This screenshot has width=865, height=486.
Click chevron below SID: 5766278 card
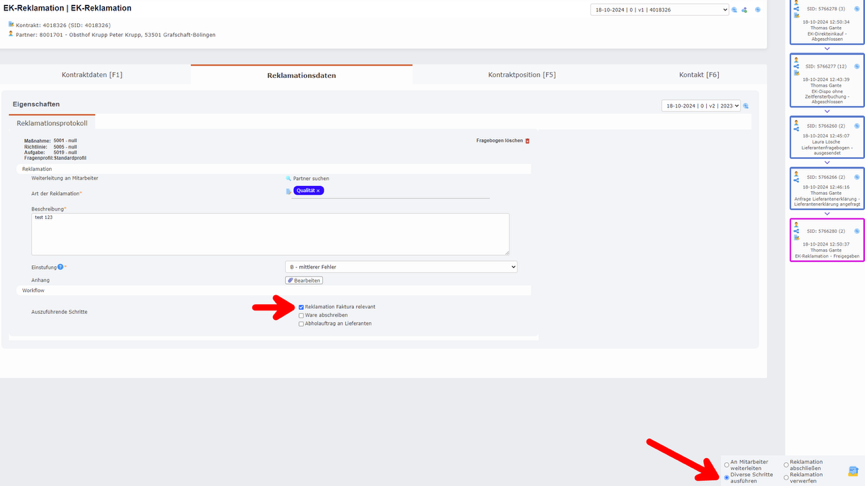coord(826,49)
